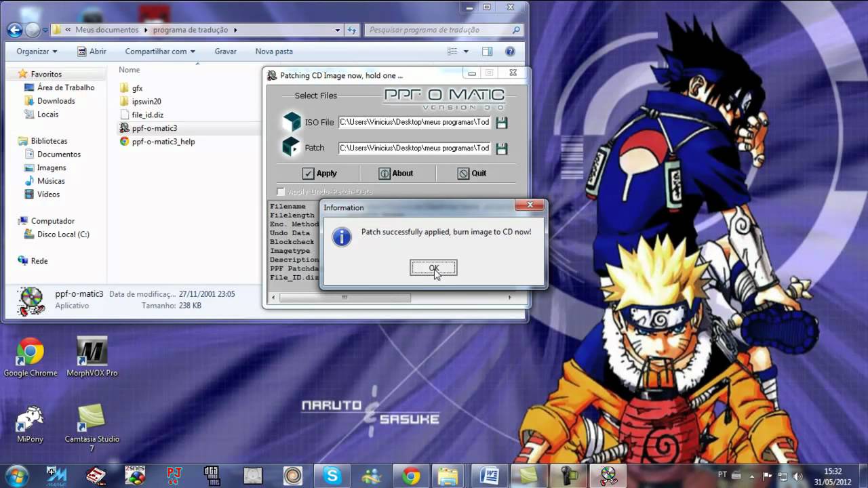This screenshot has width=868, height=488.
Task: Click the Patch cube icon
Action: 291,147
